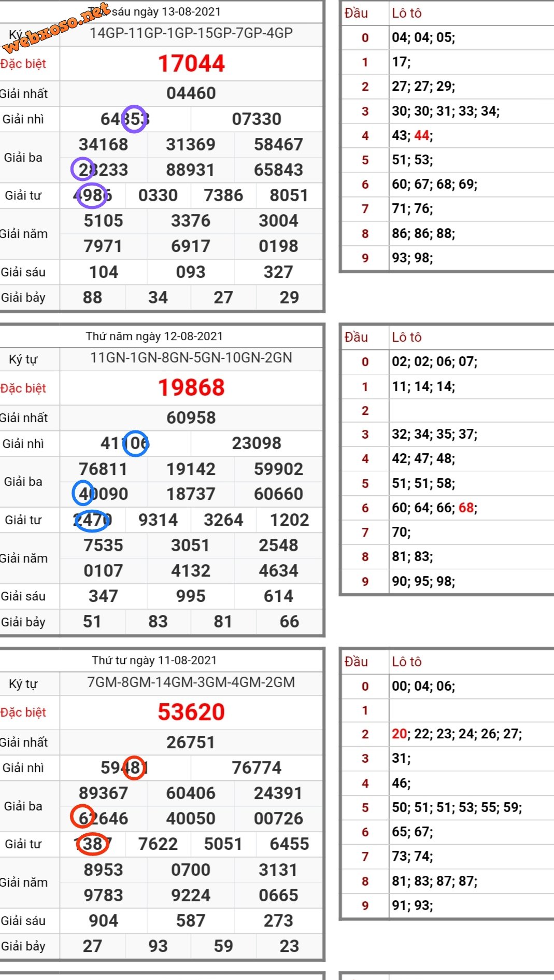Select fourth prize number 6455
Screen dimensions: 554x980
(289, 844)
